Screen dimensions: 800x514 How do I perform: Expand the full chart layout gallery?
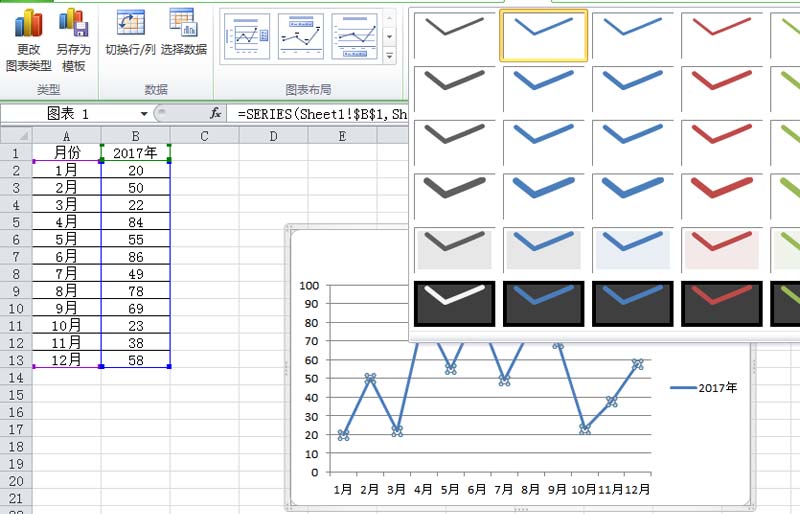coord(390,56)
